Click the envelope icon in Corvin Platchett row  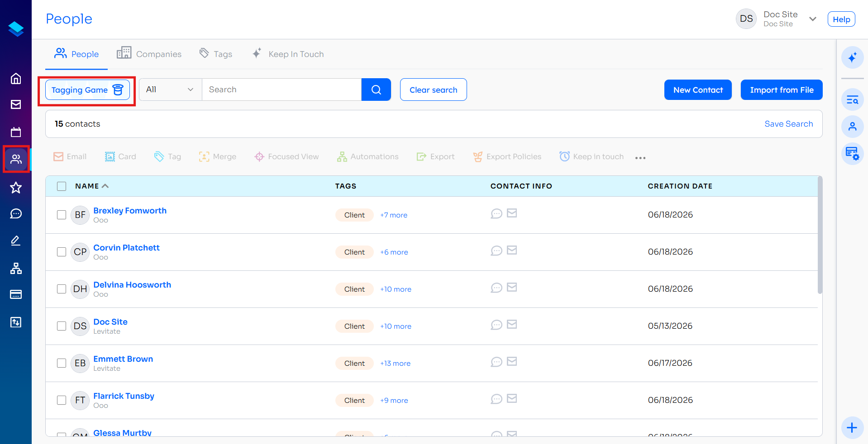(512, 250)
